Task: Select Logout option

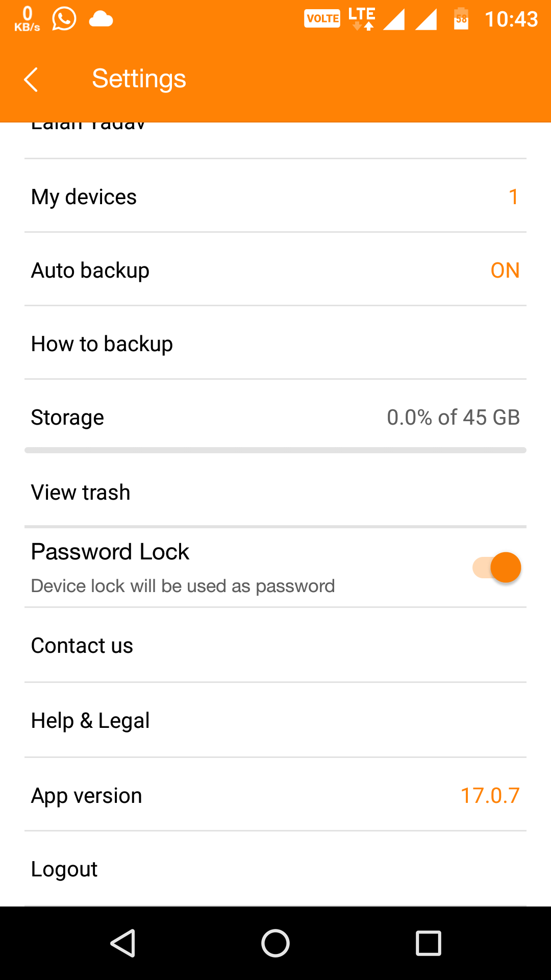Action: click(x=275, y=869)
